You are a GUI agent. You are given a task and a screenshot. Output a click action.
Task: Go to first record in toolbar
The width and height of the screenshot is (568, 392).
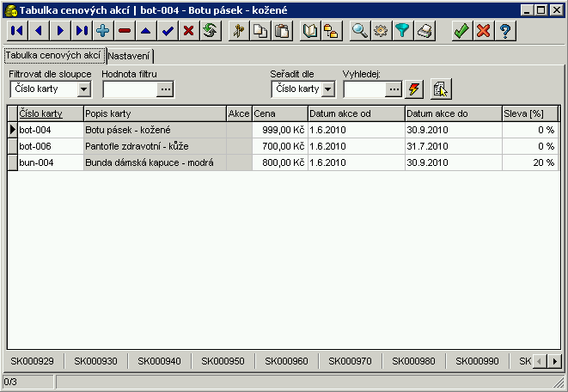tap(16, 31)
